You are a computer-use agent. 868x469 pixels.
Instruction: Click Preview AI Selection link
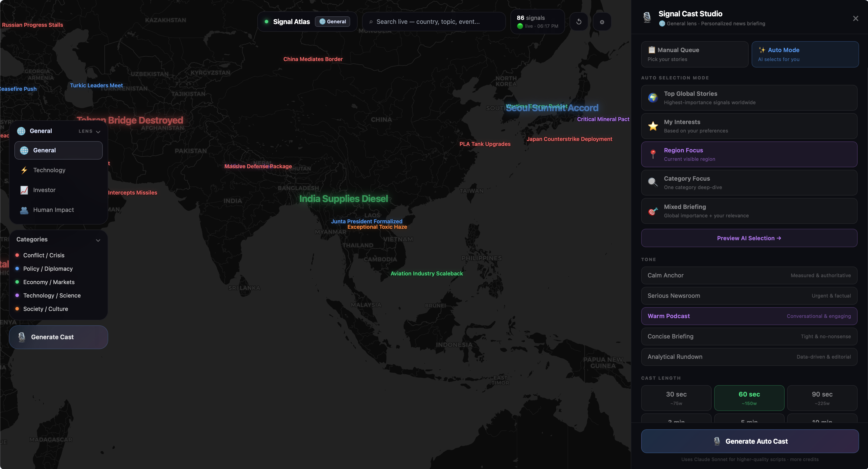[749, 238]
